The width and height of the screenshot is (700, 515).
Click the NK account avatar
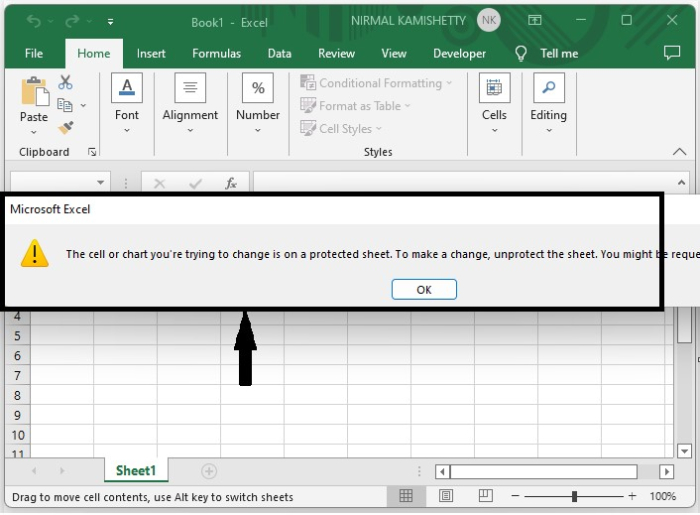click(x=489, y=20)
